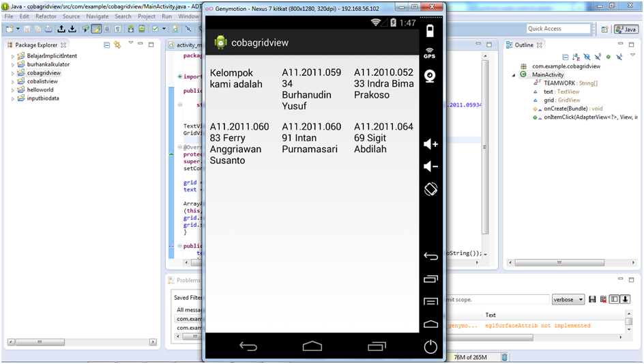Collapse all in Package Explorer
Image resolution: width=644 pixels, height=364 pixels.
(107, 45)
